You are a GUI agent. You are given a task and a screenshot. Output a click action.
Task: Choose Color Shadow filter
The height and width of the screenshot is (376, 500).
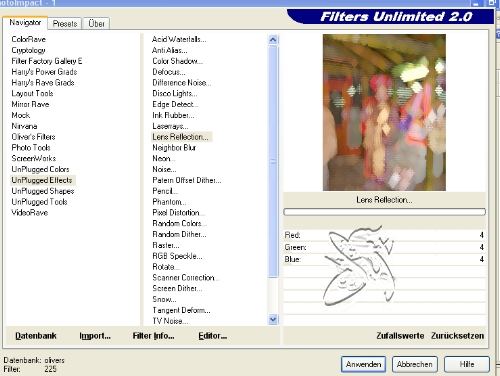177,61
